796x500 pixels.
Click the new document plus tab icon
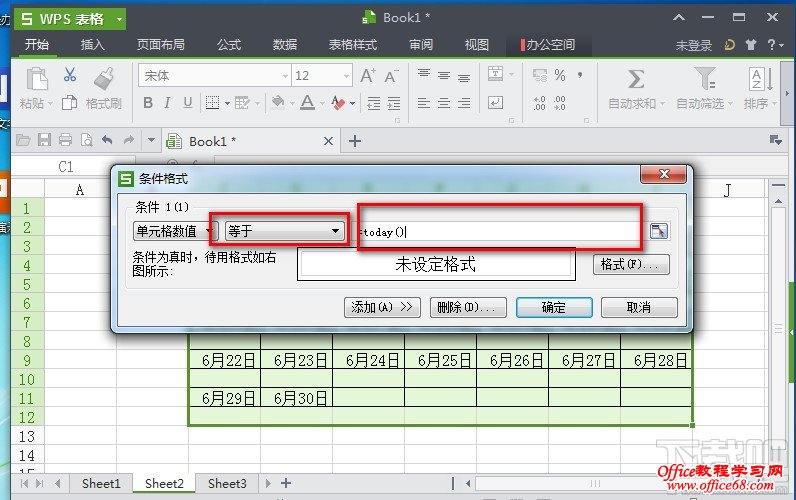(353, 141)
